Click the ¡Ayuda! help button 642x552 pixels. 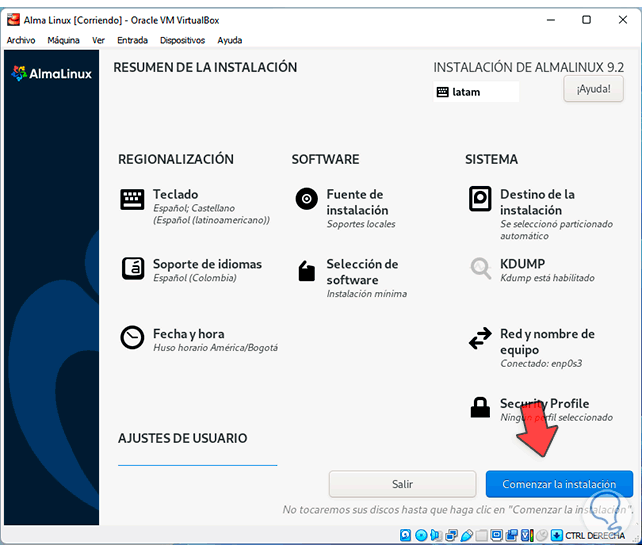pyautogui.click(x=594, y=88)
